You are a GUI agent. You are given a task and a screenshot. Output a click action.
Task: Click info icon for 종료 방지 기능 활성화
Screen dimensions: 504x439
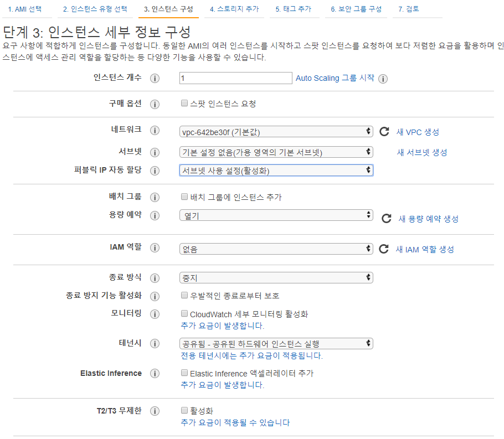[155, 296]
